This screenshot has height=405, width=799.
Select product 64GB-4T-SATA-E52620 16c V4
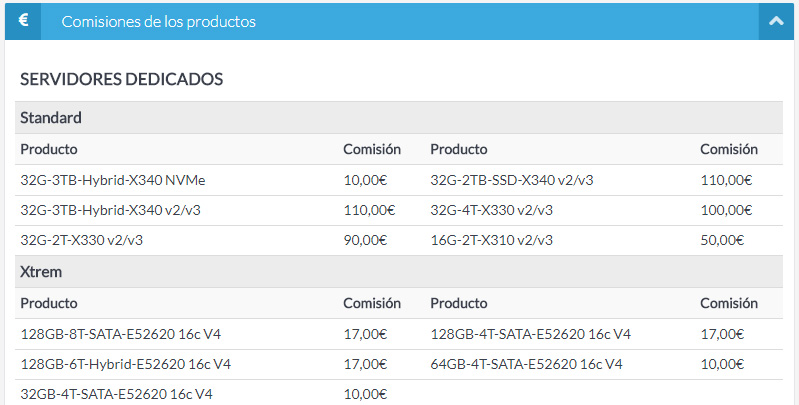526,364
